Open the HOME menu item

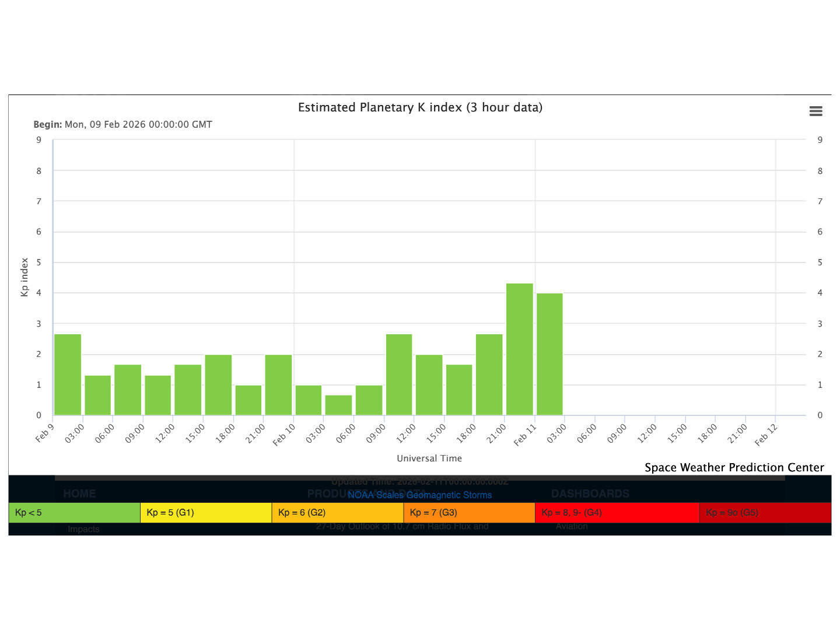(x=79, y=494)
